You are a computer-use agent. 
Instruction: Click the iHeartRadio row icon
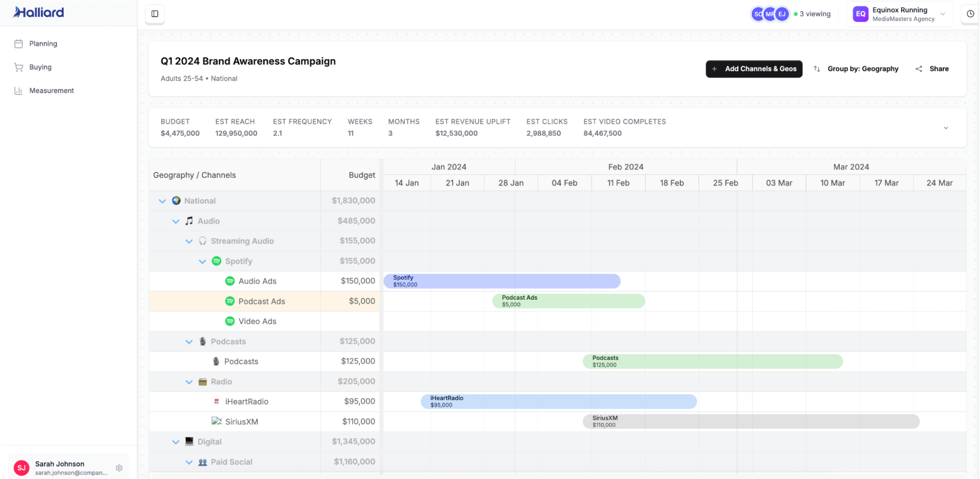click(217, 402)
